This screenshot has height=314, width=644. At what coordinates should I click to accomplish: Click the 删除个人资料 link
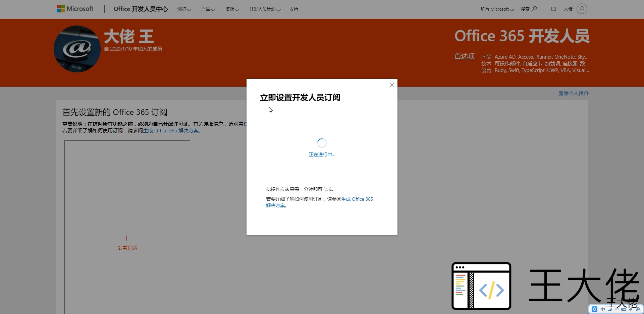[x=573, y=93]
